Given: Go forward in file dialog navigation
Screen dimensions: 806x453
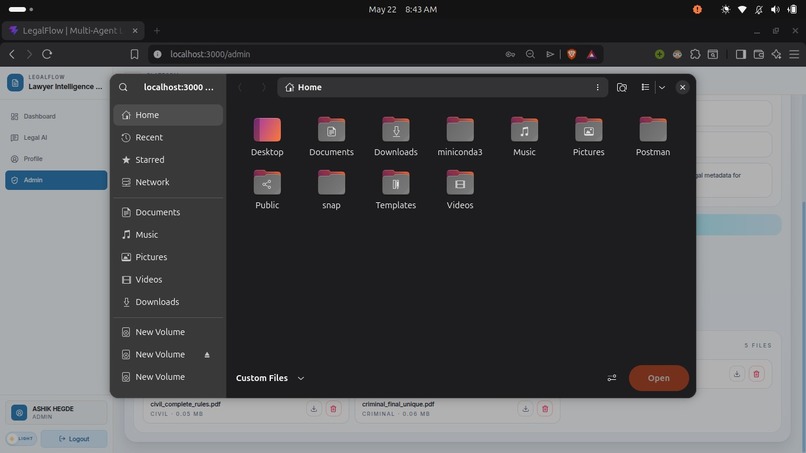Looking at the screenshot, I should point(263,87).
